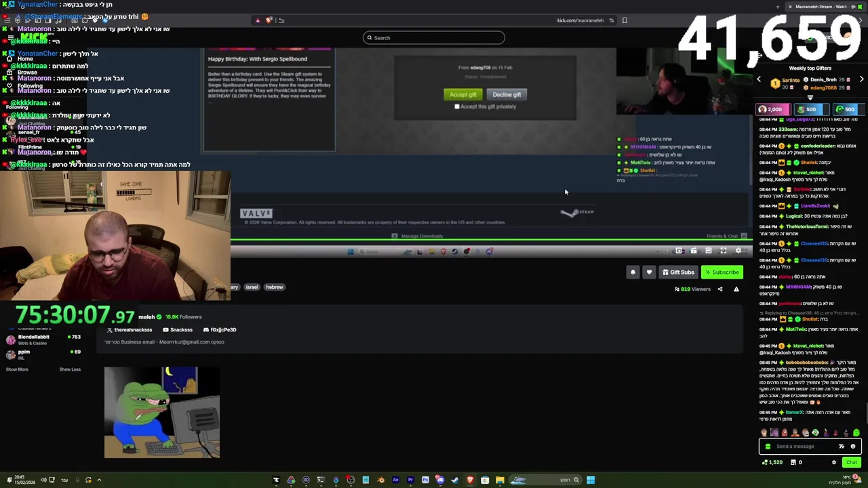
Task: Click the notification bell icon
Action: click(633, 272)
